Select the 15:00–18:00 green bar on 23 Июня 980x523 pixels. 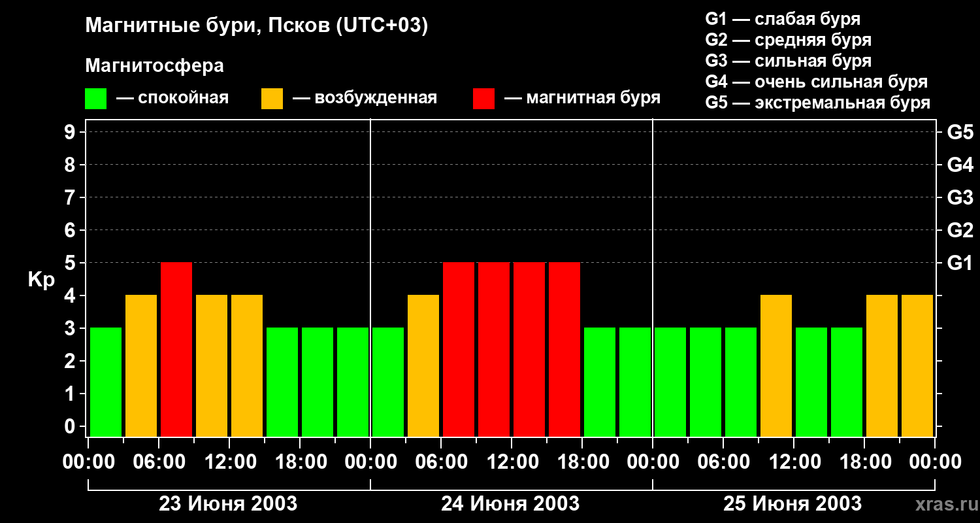pos(282,382)
